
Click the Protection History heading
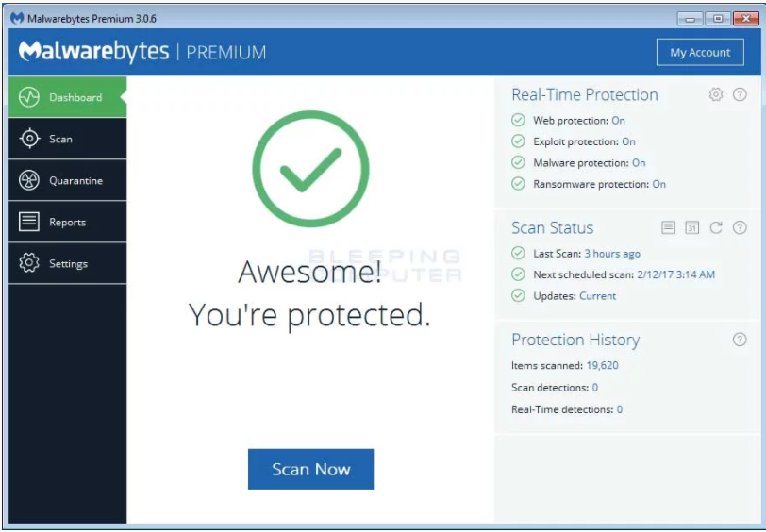575,340
